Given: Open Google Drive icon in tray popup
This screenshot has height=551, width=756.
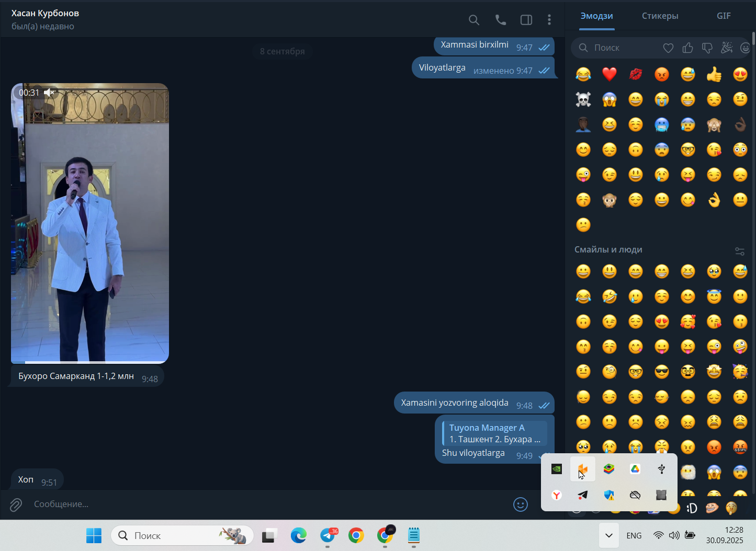Looking at the screenshot, I should (x=635, y=469).
